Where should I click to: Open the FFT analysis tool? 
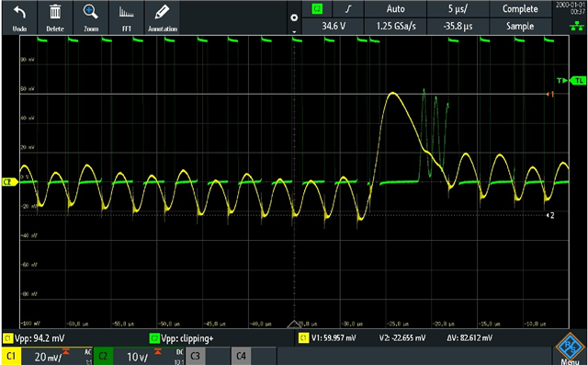click(127, 17)
